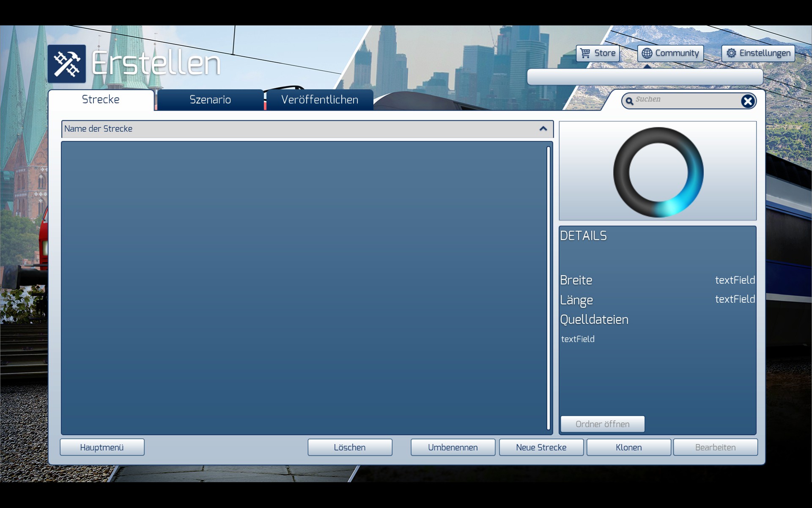Viewport: 812px width, 508px height.
Task: Click the Community globe icon
Action: pos(647,53)
